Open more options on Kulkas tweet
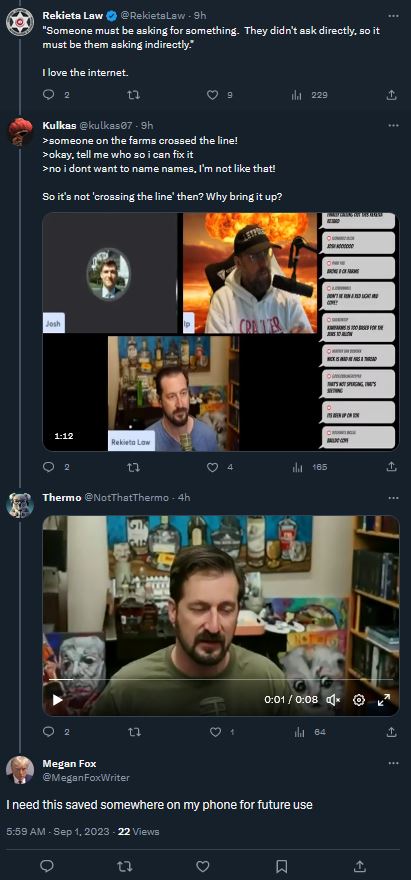The image size is (411, 880). point(393,125)
